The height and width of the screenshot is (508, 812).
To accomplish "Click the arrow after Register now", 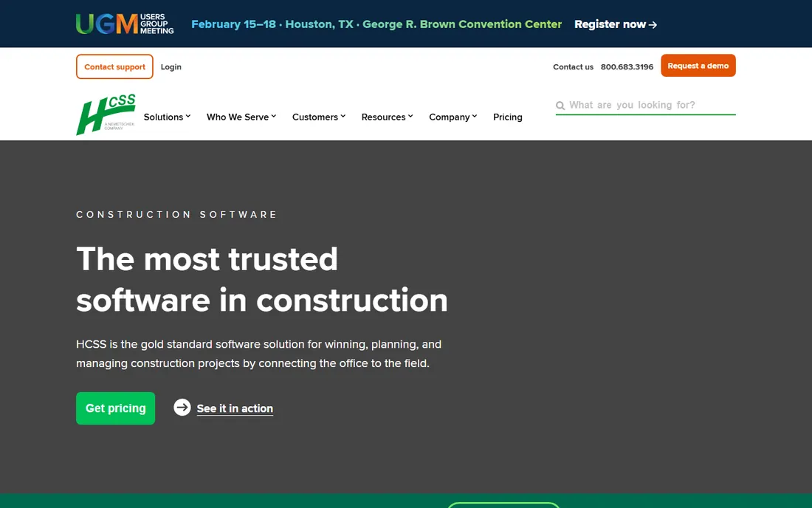I will 653,25.
